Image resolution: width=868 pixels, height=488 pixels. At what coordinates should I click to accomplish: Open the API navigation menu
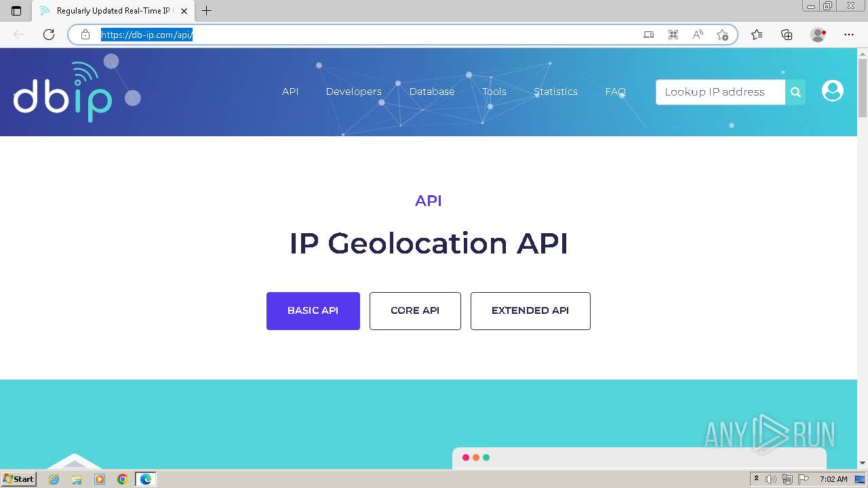point(290,91)
